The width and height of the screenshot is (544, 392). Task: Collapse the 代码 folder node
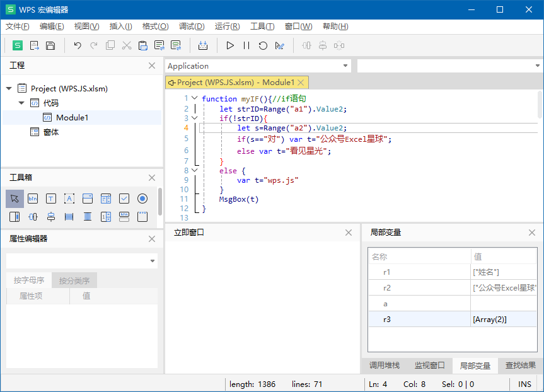(x=21, y=103)
